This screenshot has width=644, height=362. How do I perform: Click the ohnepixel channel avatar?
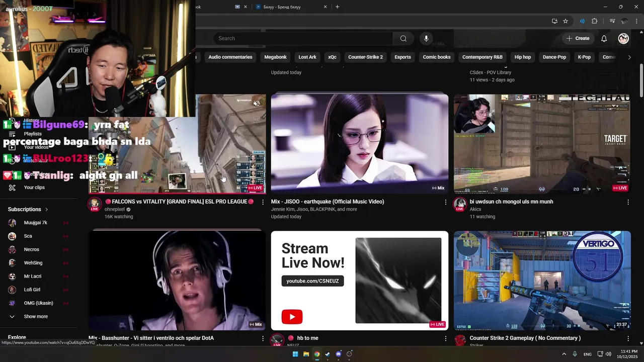pyautogui.click(x=95, y=204)
